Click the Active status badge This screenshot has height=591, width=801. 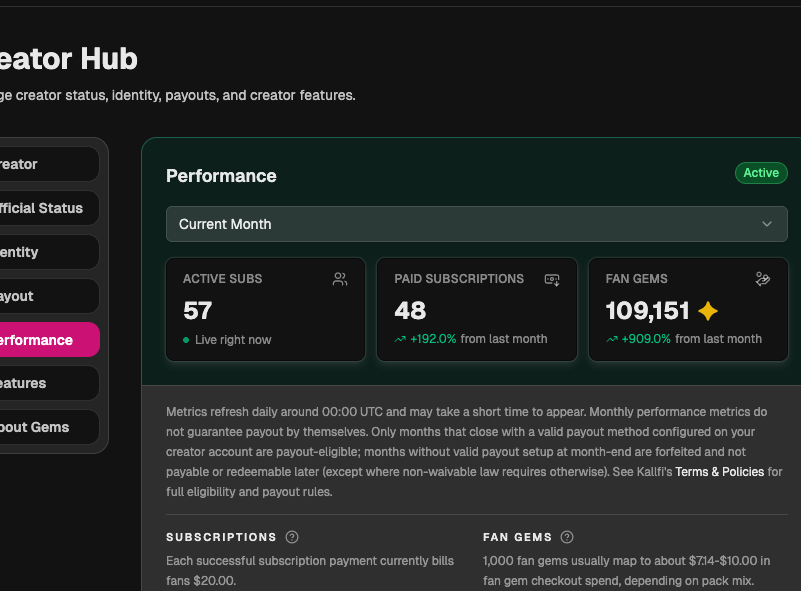coord(761,173)
